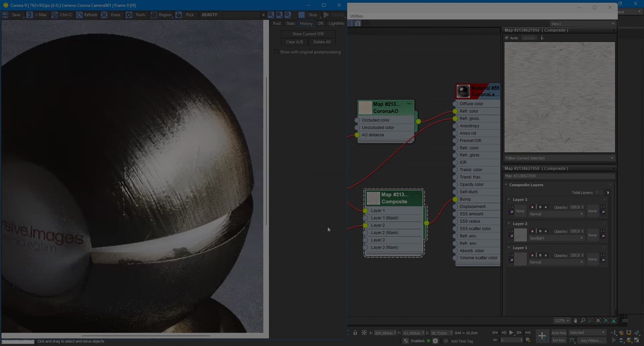Open the LightMix tab

[x=336, y=23]
